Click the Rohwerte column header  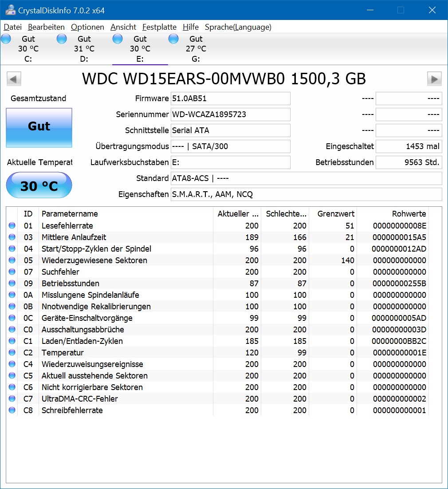[393, 213]
